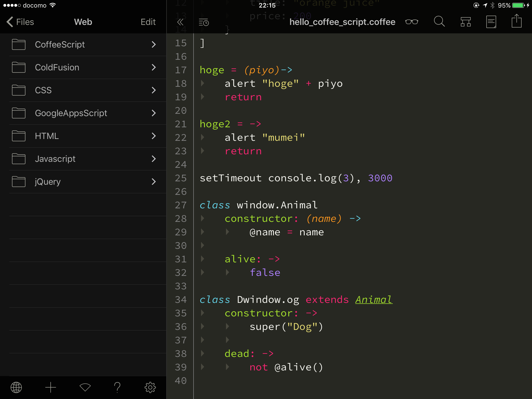This screenshot has height=399, width=532.
Task: Select the ColdFusion folder icon
Action: coord(19,67)
